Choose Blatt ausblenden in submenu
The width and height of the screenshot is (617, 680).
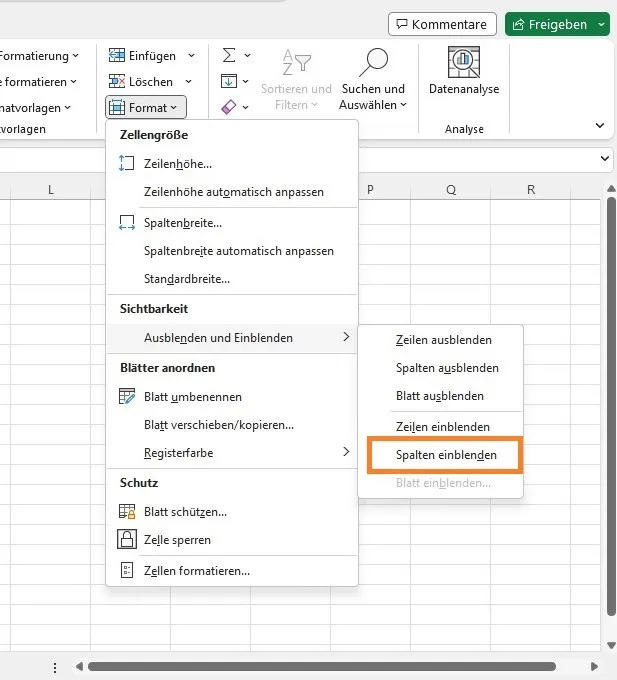click(x=439, y=396)
